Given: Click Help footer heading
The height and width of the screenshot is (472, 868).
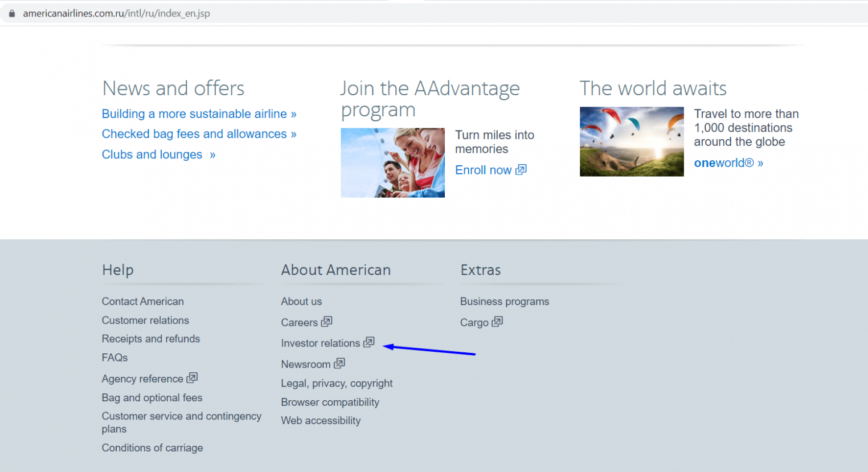Looking at the screenshot, I should (118, 270).
